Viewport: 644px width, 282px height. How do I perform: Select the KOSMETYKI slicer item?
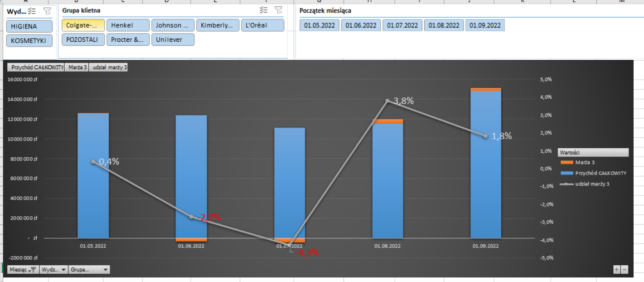29,41
